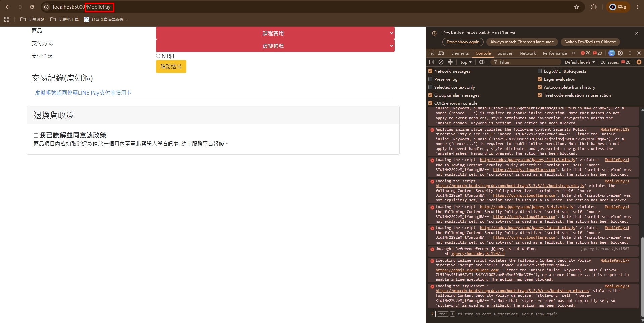Image resolution: width=644 pixels, height=323 pixels.
Task: Check the 我已瞭解並同意該政策 checkbox
Action: point(36,135)
